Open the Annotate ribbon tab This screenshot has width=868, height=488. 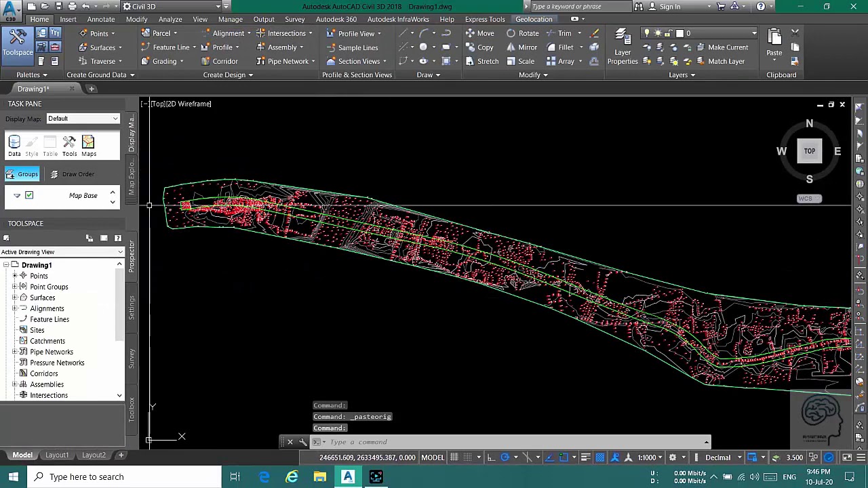(100, 19)
